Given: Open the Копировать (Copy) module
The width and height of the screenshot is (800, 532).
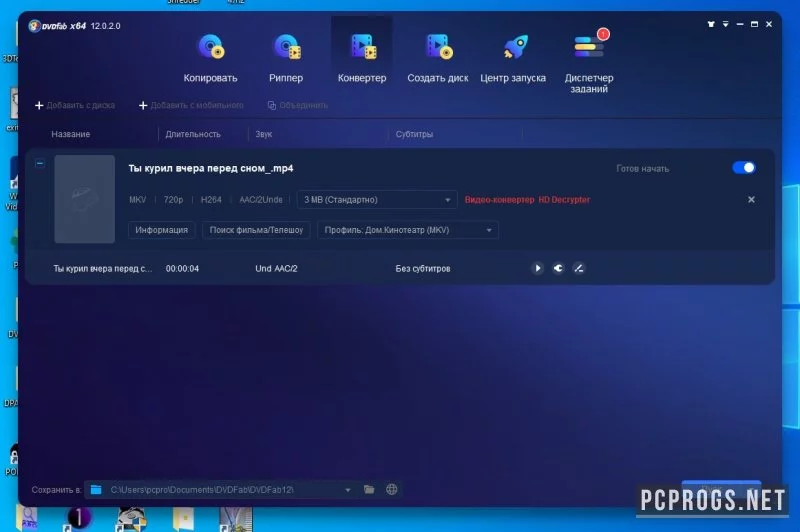Looking at the screenshot, I should (210, 58).
